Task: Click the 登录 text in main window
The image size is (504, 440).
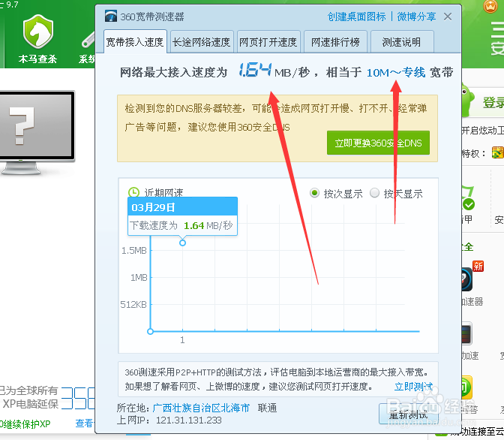Action: 493,102
